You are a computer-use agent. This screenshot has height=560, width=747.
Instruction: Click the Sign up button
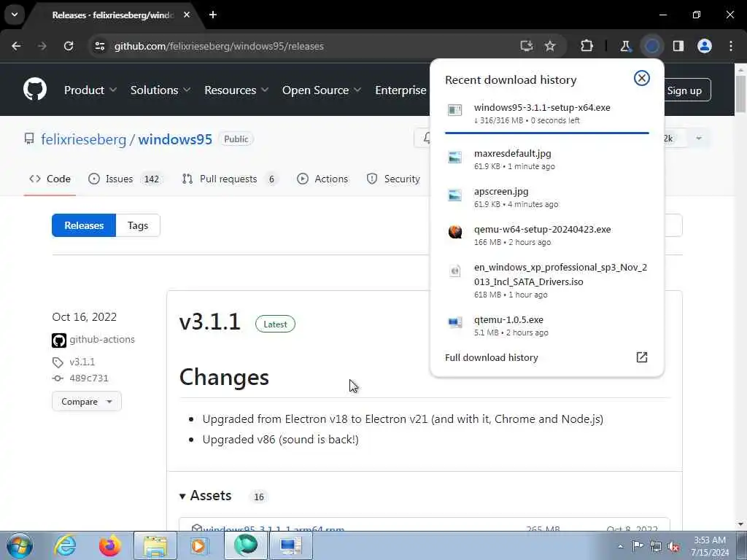[x=684, y=90]
